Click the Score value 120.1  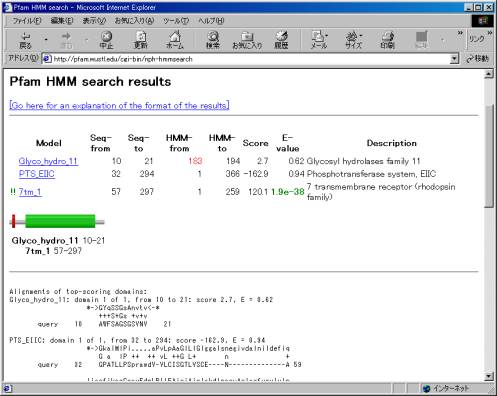pos(258,192)
